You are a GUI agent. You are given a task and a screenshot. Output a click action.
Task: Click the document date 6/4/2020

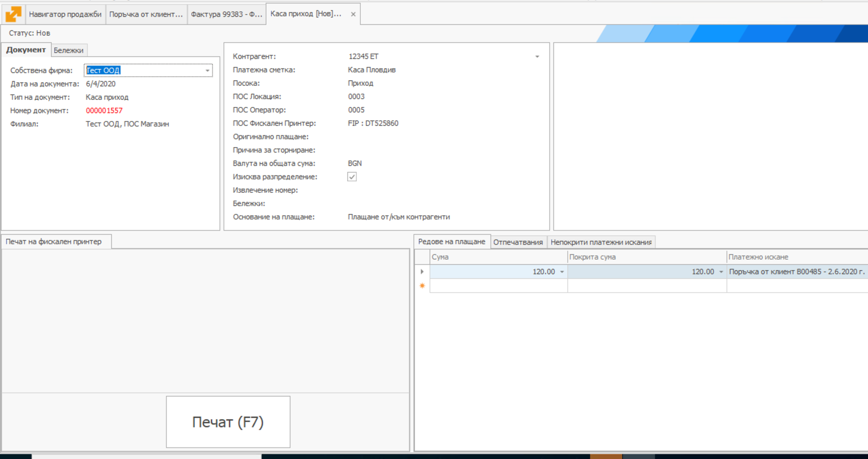coord(101,84)
